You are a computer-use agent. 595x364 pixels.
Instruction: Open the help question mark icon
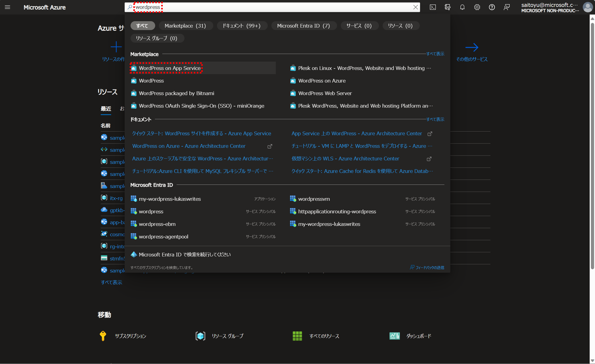[x=492, y=7]
